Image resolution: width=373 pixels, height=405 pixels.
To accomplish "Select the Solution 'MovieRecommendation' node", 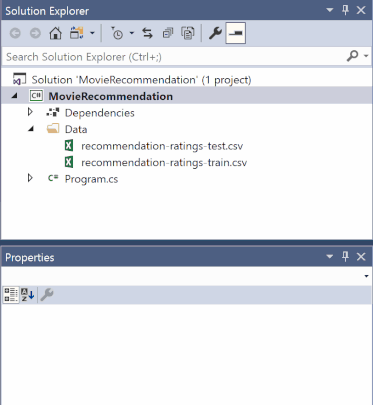I will point(141,80).
